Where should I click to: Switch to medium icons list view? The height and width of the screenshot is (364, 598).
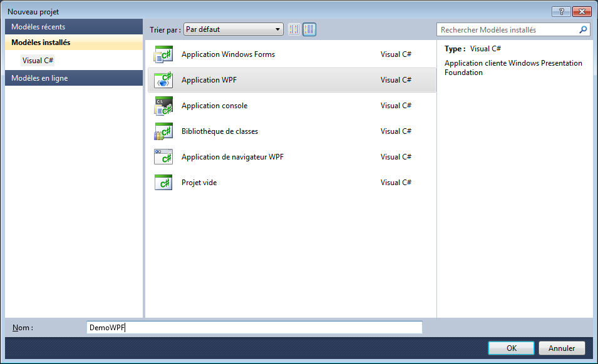(309, 29)
